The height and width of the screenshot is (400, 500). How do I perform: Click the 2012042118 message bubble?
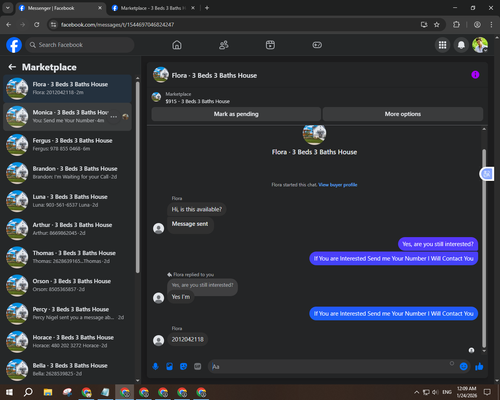[188, 339]
